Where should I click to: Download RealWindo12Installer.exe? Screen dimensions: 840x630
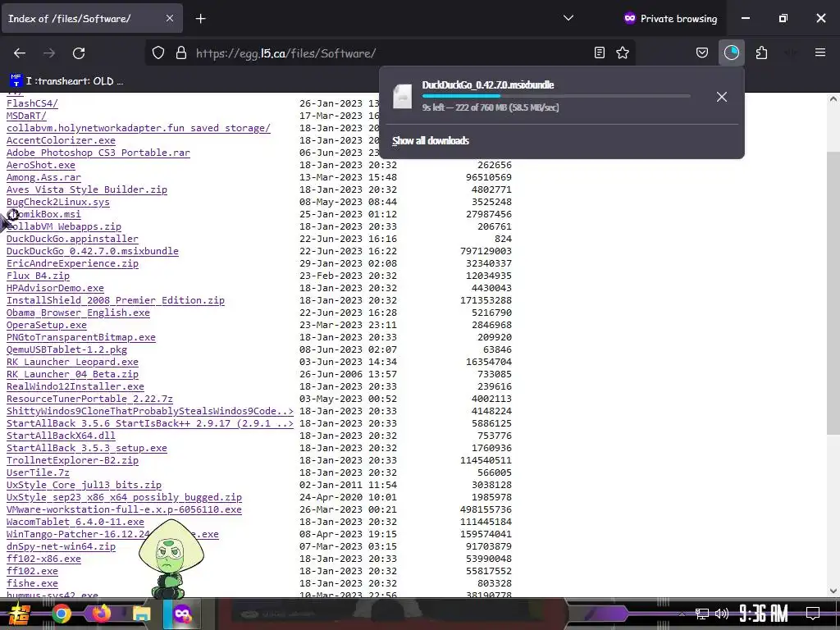click(75, 387)
